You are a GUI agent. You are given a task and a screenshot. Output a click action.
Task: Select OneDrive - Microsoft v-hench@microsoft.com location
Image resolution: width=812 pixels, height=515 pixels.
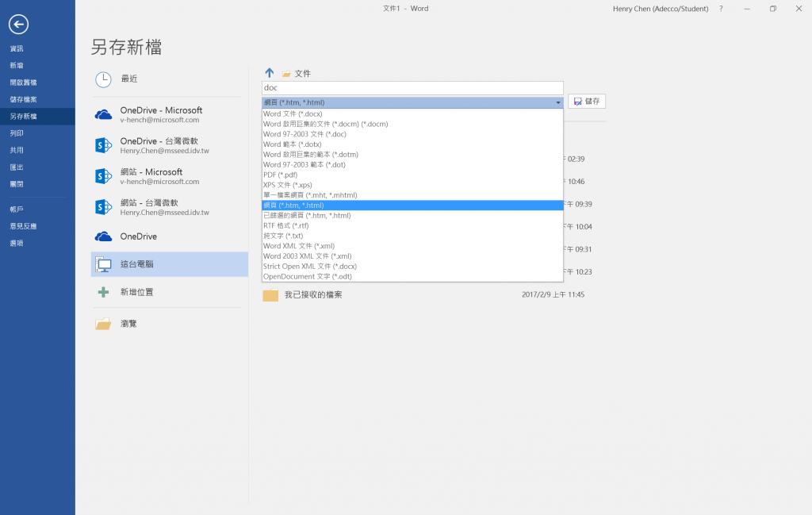pos(170,114)
